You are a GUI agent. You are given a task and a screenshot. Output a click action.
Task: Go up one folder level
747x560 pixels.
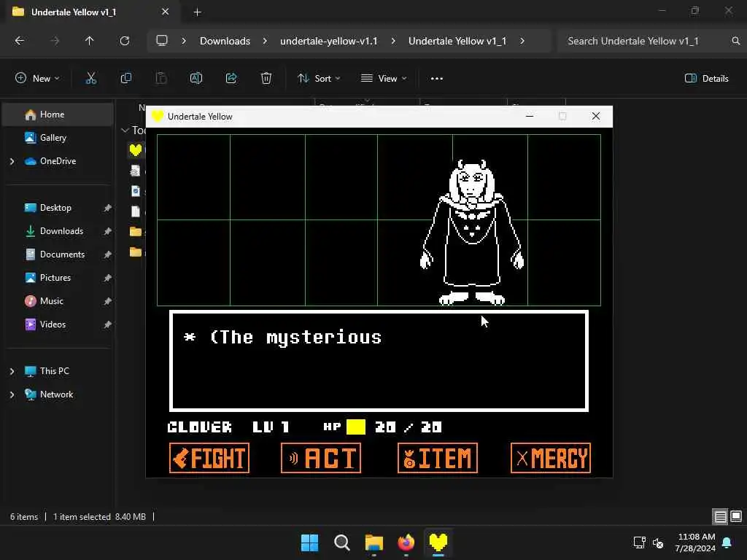pyautogui.click(x=89, y=41)
